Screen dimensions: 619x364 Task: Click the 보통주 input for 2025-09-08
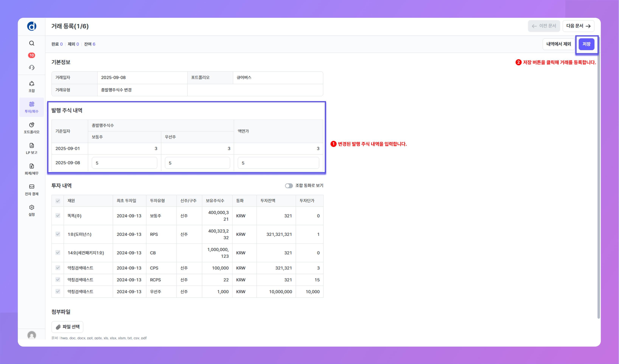point(124,163)
